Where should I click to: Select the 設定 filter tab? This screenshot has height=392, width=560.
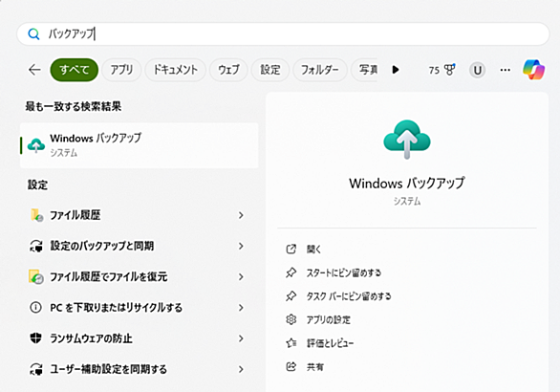270,70
